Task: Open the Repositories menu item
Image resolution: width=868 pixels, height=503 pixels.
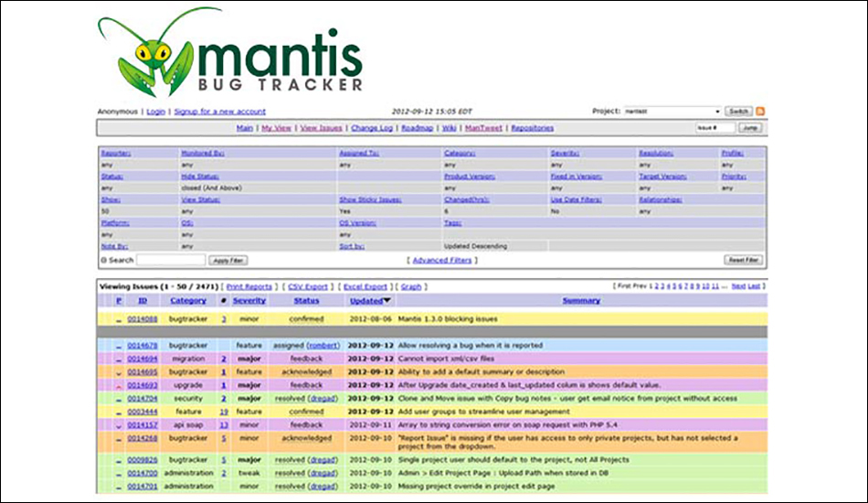Action: [533, 128]
